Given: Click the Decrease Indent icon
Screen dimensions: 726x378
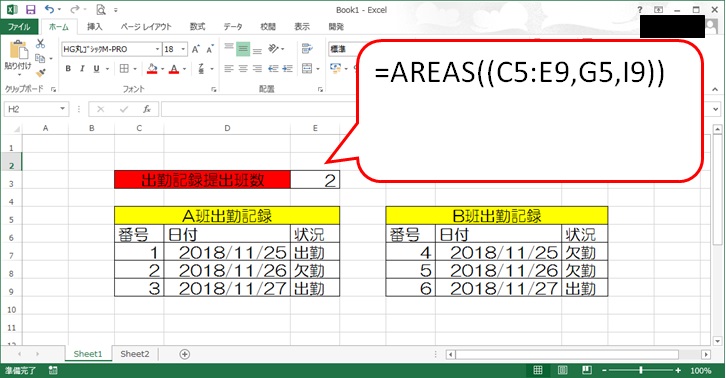Looking at the screenshot, I should (x=273, y=69).
